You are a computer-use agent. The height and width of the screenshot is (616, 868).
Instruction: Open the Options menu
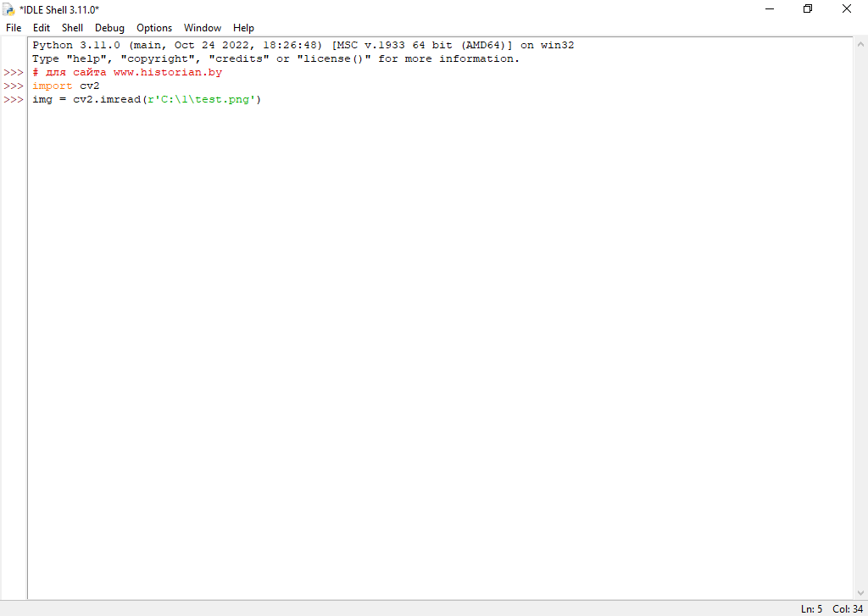(154, 28)
